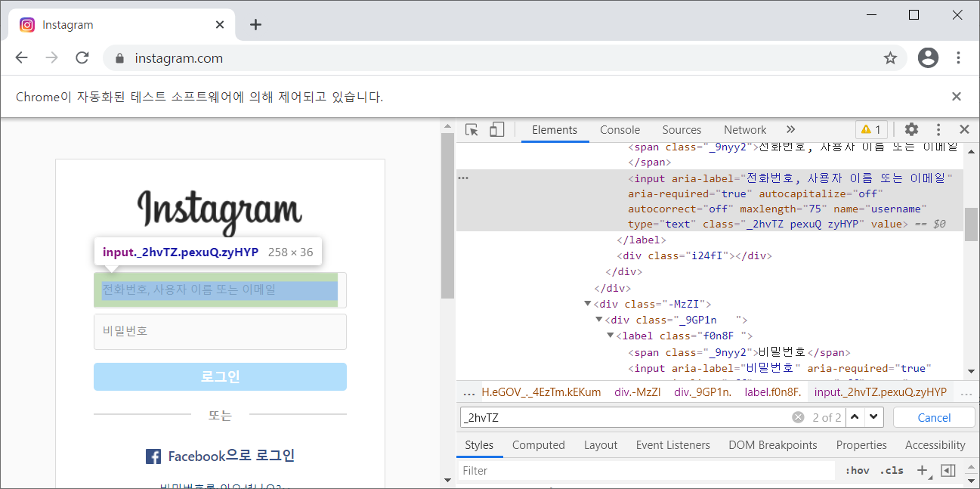This screenshot has height=489, width=980.
Task: Toggle the computed styles sidebar icon
Action: pyautogui.click(x=948, y=470)
